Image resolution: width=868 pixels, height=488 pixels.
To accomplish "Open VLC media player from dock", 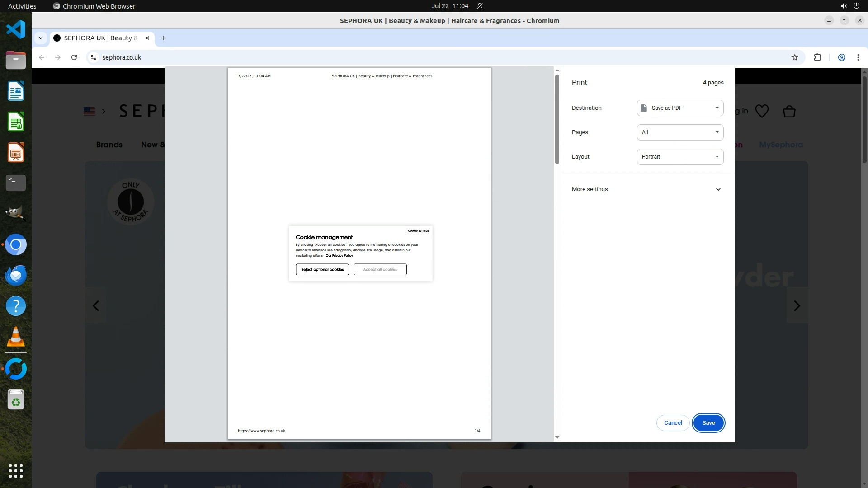I will point(16,337).
